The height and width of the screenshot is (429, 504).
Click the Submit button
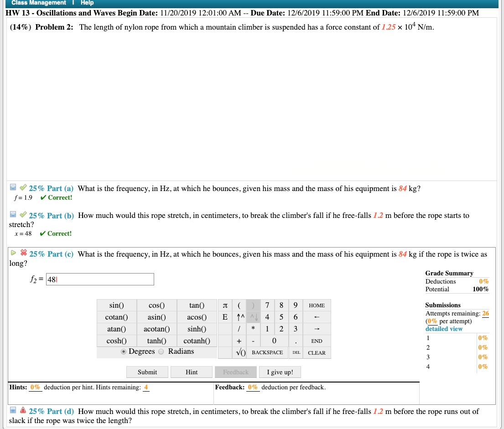tap(147, 372)
